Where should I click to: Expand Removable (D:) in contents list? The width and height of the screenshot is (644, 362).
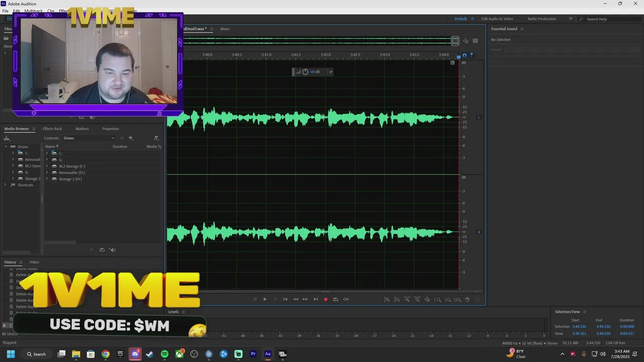coord(47,172)
